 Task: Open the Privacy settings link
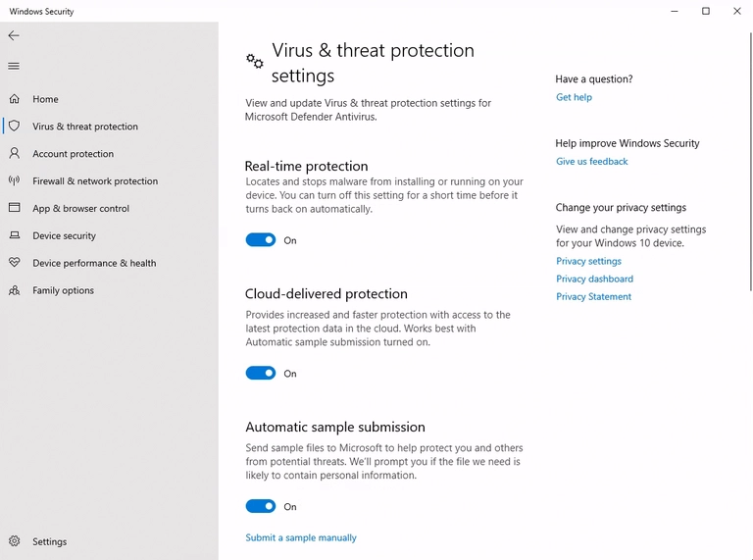point(588,262)
